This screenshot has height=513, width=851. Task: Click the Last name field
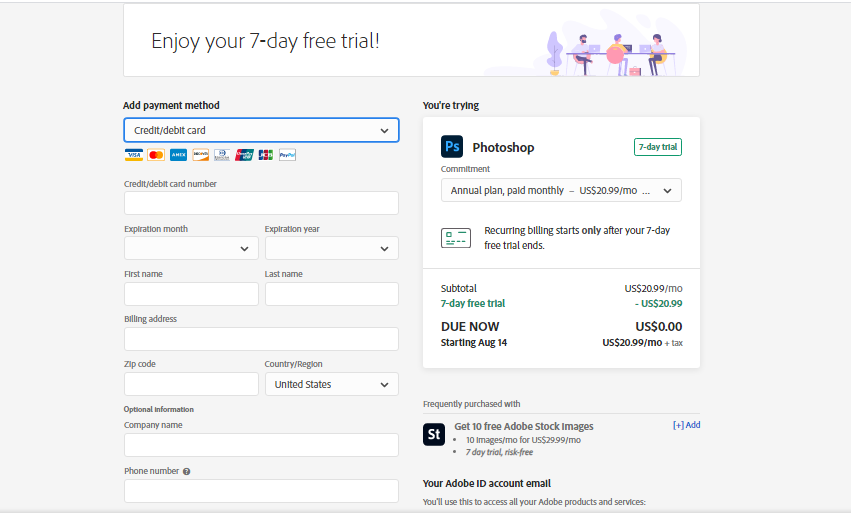coord(332,294)
